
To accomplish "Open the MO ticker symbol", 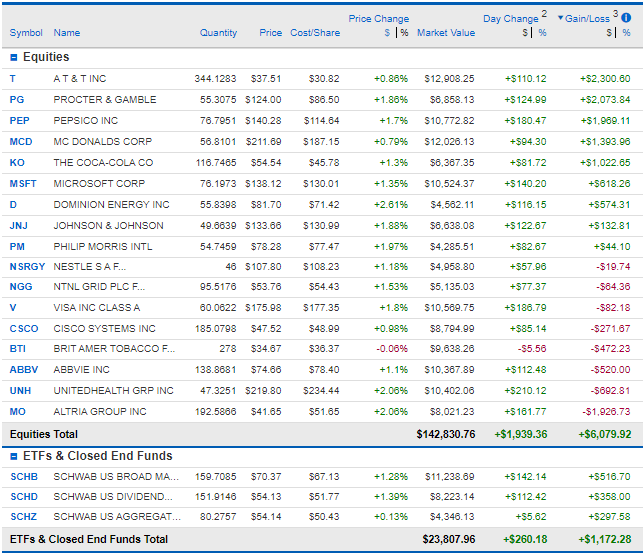I will point(18,411).
